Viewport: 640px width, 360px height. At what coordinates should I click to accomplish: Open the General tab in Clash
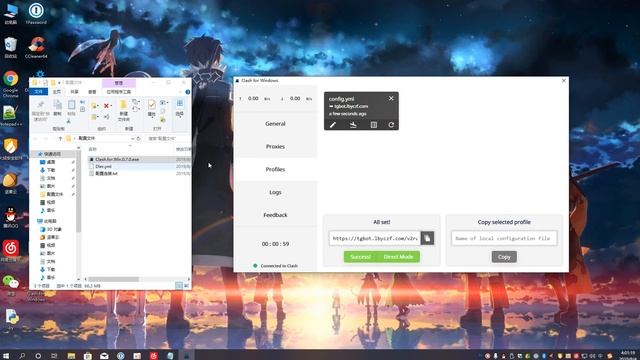click(x=276, y=124)
